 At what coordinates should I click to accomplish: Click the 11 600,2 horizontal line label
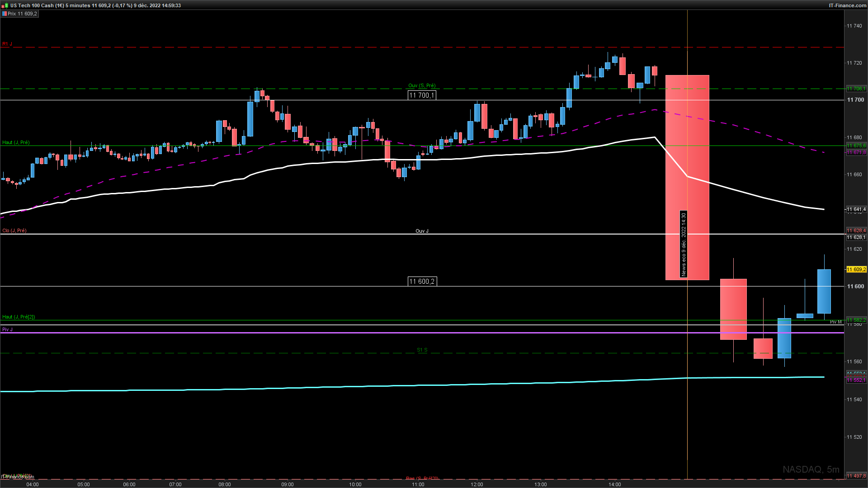422,282
